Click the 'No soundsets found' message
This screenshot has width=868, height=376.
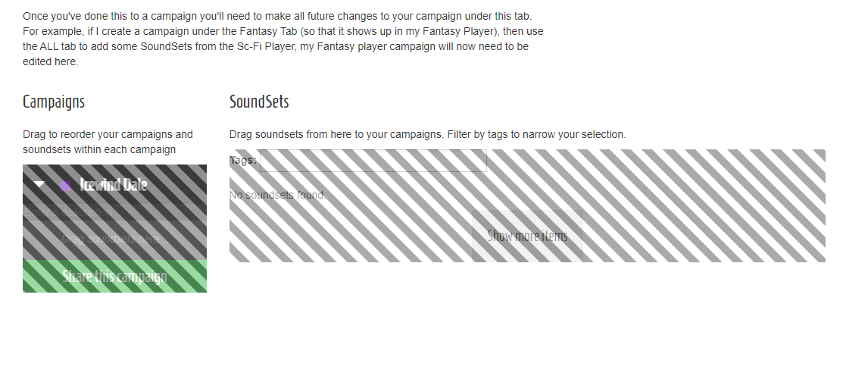click(277, 195)
